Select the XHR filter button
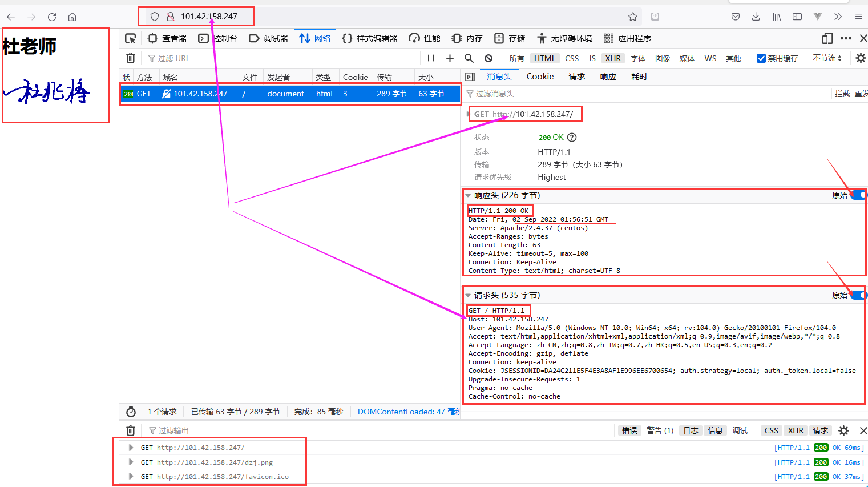 613,58
